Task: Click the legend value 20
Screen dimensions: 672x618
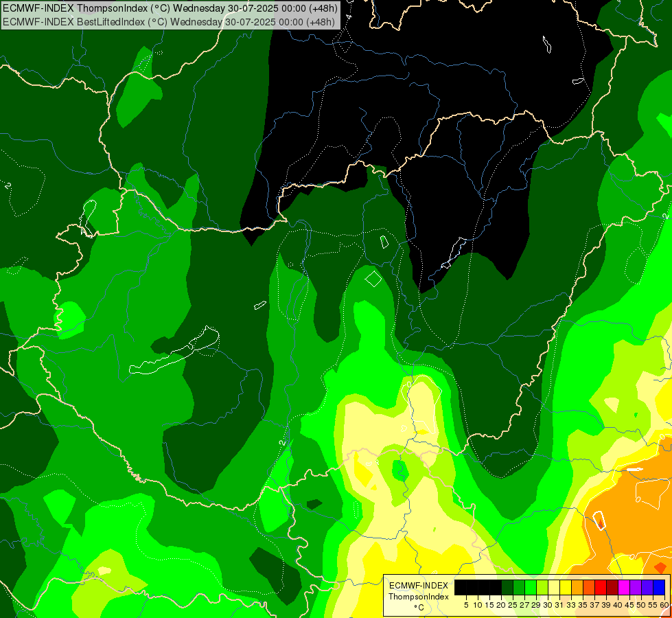Action: tap(501, 605)
